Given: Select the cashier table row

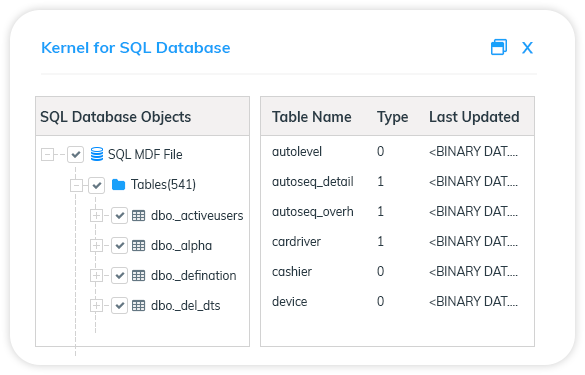Looking at the screenshot, I should click(x=397, y=271).
